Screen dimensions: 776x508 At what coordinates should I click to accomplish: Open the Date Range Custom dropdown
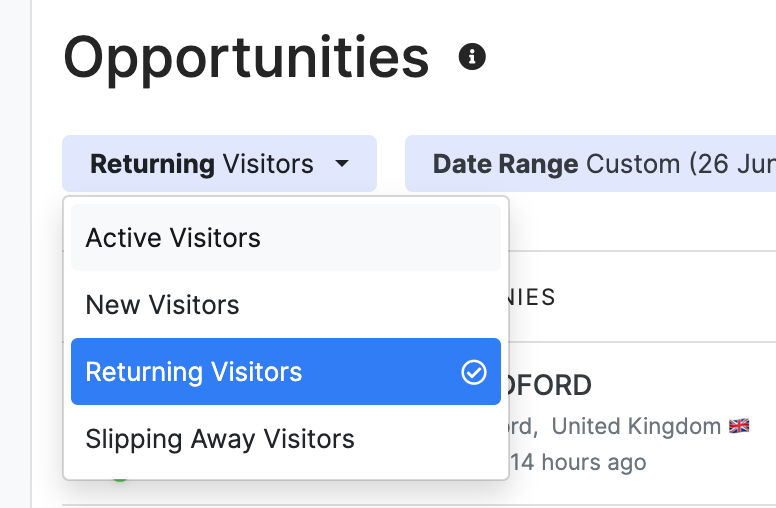click(590, 163)
